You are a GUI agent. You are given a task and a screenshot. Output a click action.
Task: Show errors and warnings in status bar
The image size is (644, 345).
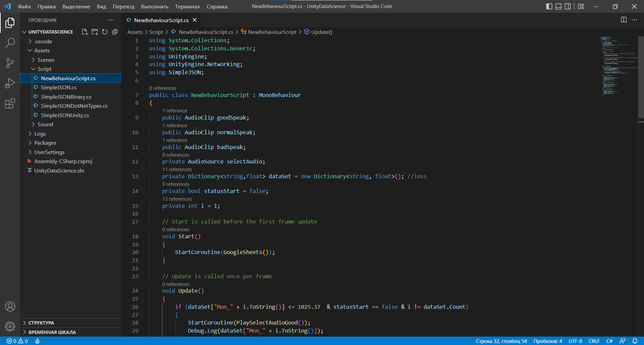point(17,341)
